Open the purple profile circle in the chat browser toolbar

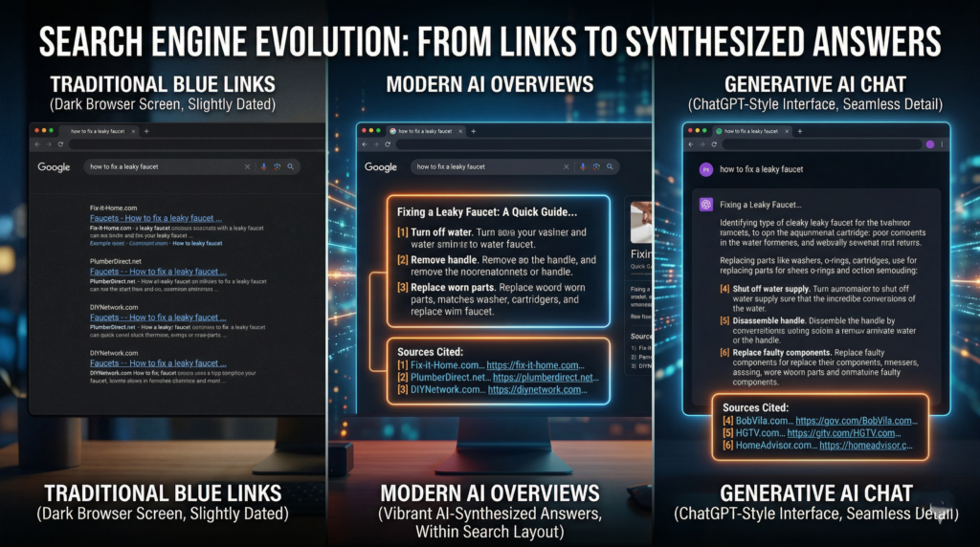point(930,144)
